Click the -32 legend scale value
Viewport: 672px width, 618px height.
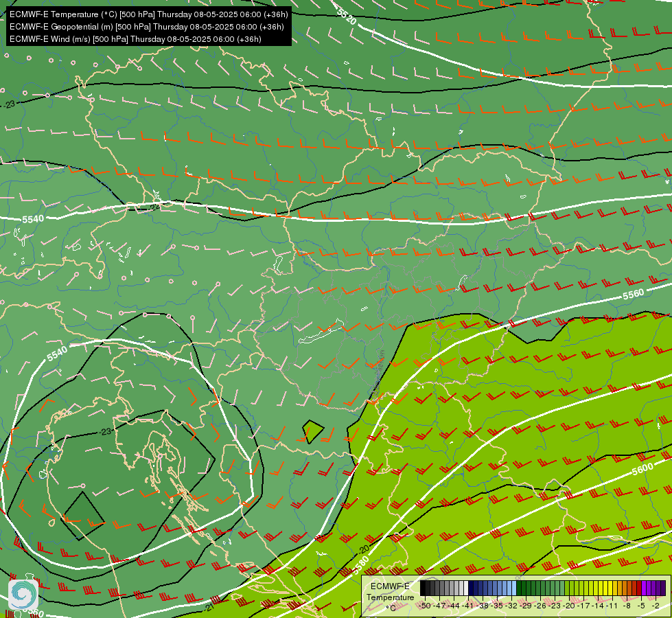(511, 606)
